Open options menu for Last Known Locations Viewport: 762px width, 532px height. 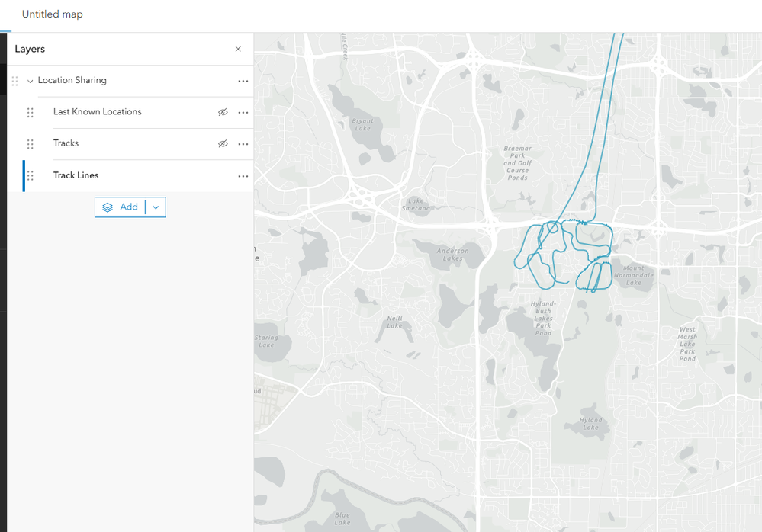(243, 113)
